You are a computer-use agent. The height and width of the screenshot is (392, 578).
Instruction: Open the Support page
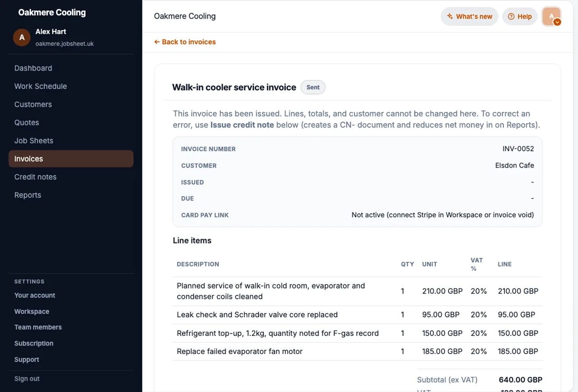click(27, 360)
